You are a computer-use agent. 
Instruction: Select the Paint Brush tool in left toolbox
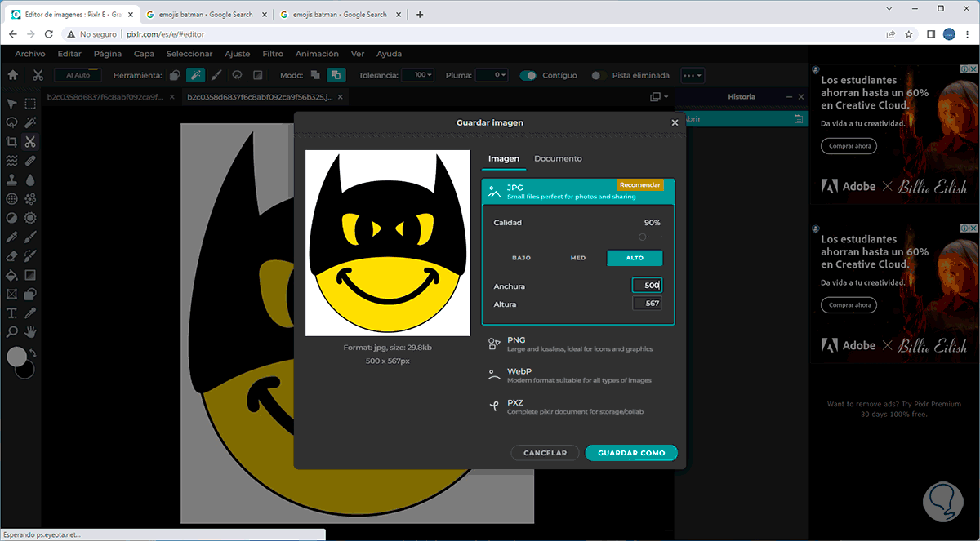tap(30, 237)
